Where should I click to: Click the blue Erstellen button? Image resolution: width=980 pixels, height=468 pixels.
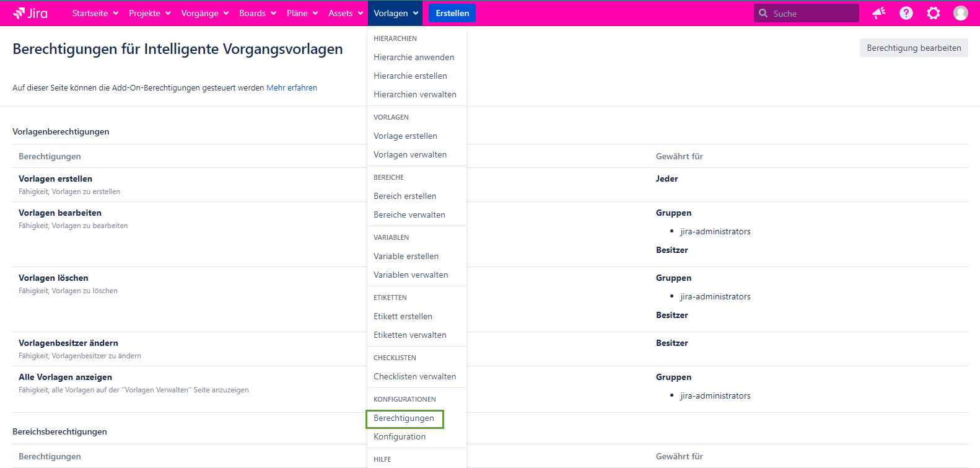452,13
